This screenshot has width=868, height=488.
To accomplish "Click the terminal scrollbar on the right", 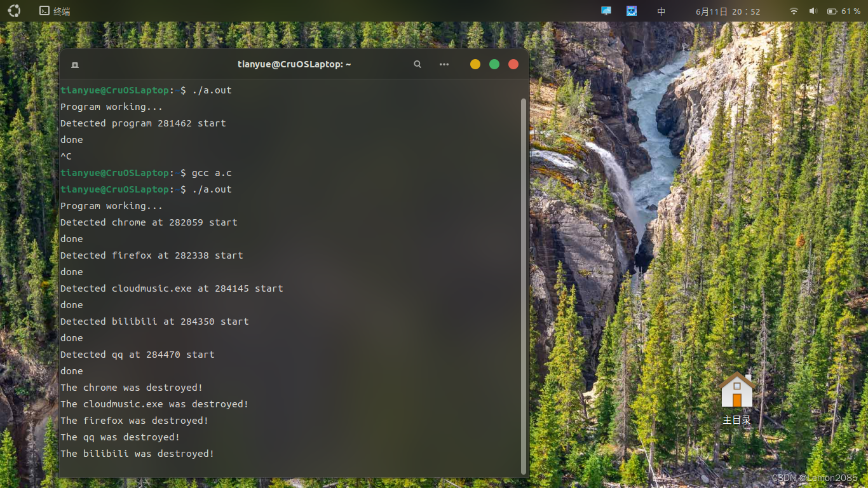I will click(524, 191).
